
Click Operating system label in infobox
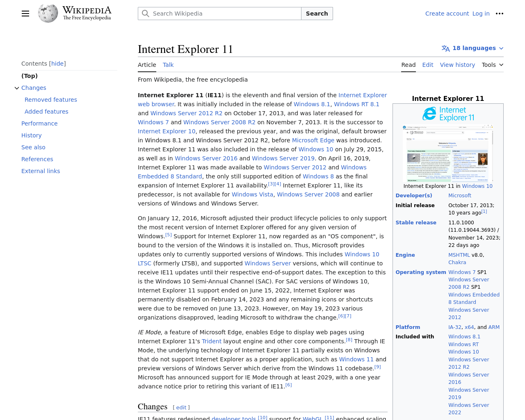[x=421, y=272]
